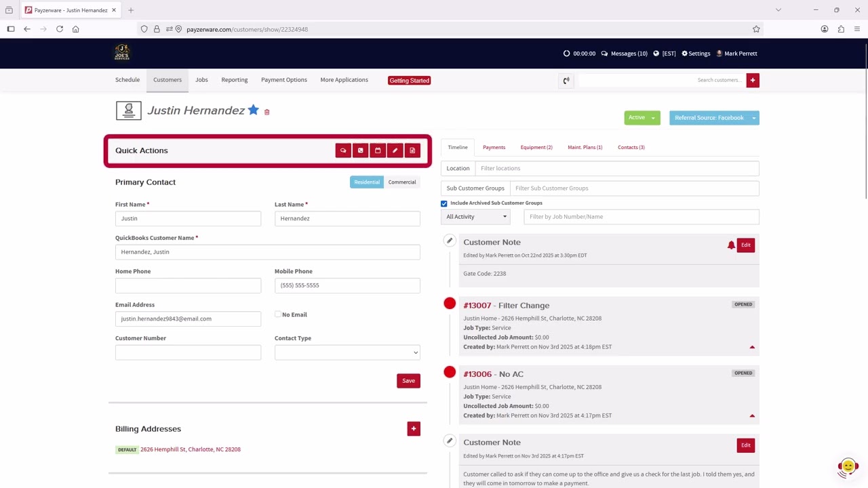The image size is (868, 488).
Task: Click the customer profile avatar icon
Action: tap(128, 110)
